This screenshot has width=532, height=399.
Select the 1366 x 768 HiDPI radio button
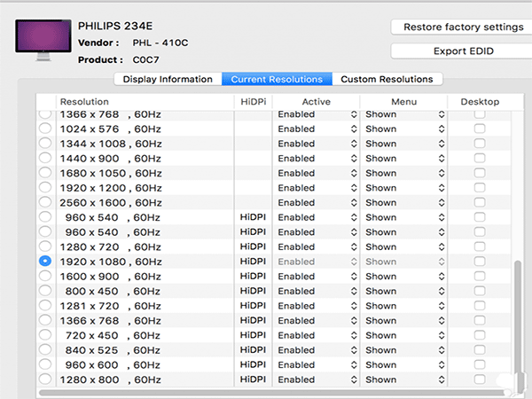(x=45, y=321)
